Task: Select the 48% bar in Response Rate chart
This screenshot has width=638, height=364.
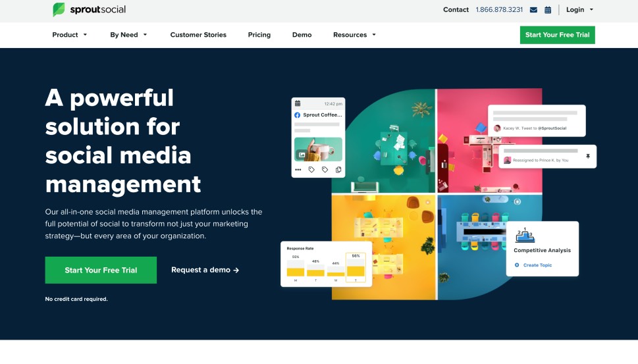Action: [316, 271]
